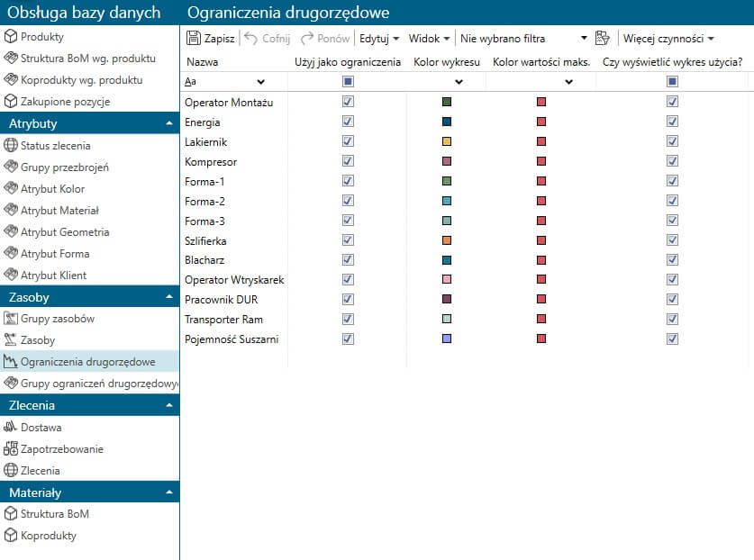Open the Zapotrzebowanie link
Viewport: 754px width, 560px height.
click(62, 448)
